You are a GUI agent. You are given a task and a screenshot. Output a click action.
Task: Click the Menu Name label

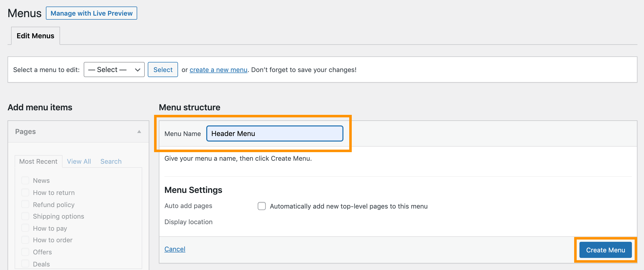[x=183, y=134]
